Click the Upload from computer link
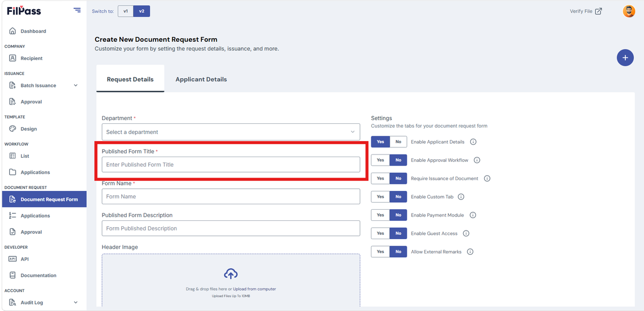This screenshot has height=311, width=644. pos(254,289)
